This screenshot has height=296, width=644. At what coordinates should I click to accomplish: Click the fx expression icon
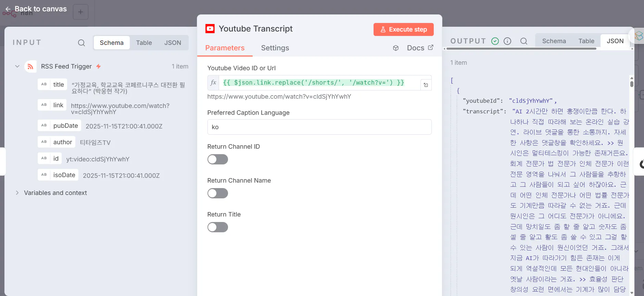click(x=213, y=83)
